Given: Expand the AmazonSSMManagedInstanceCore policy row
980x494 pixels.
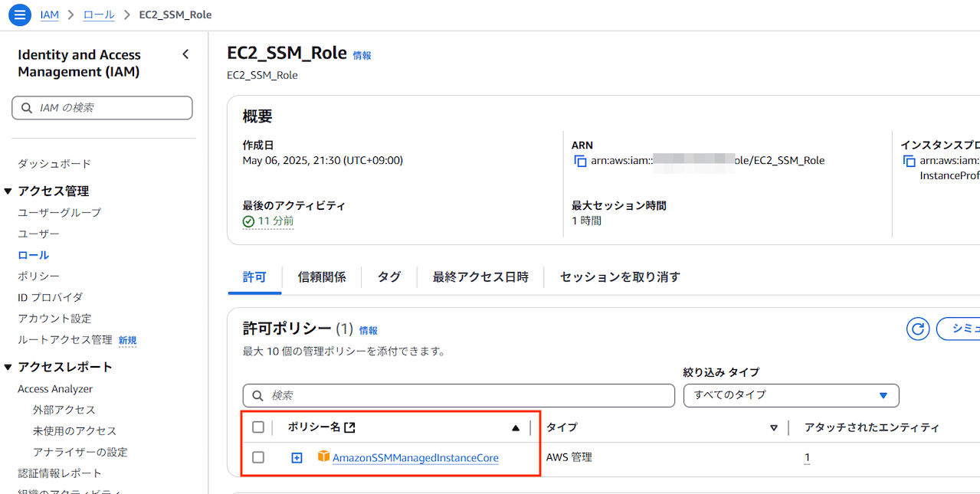Looking at the screenshot, I should coord(297,458).
